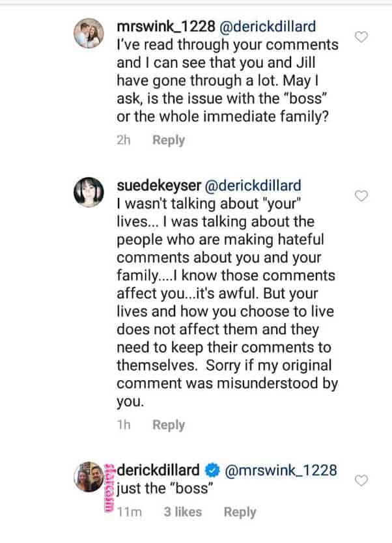The height and width of the screenshot is (543, 392).
Task: Click the 2h timestamp on the first comment
Action: tap(123, 140)
